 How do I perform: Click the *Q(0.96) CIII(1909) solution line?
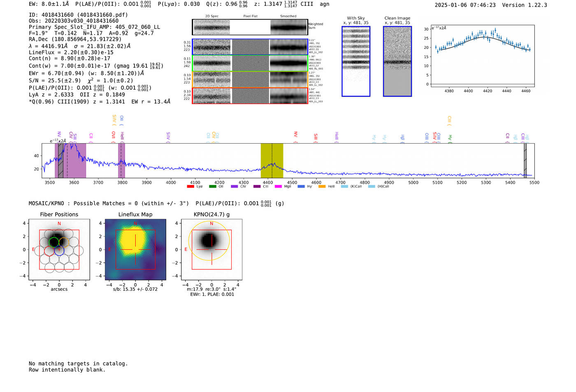coord(100,101)
